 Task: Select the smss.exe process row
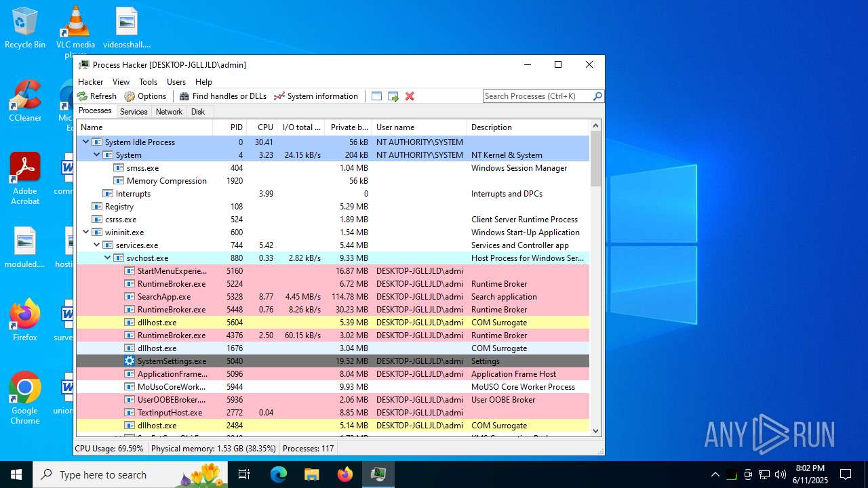point(333,168)
